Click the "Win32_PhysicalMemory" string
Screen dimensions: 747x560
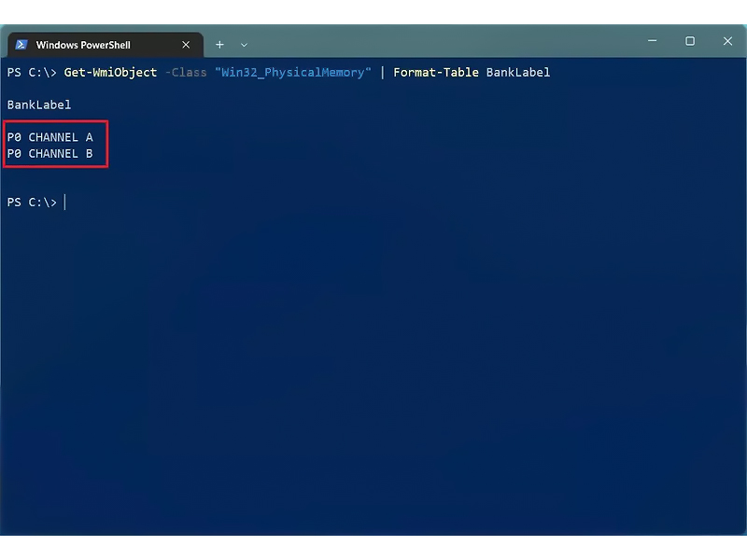pos(292,73)
